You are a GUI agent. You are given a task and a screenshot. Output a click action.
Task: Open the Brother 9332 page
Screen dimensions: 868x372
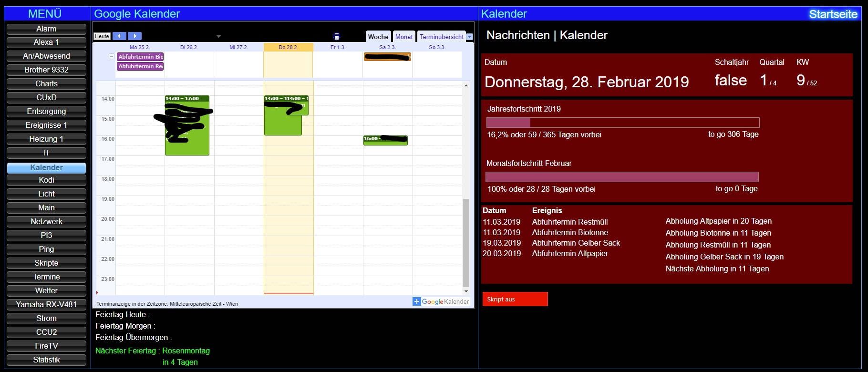tap(46, 70)
